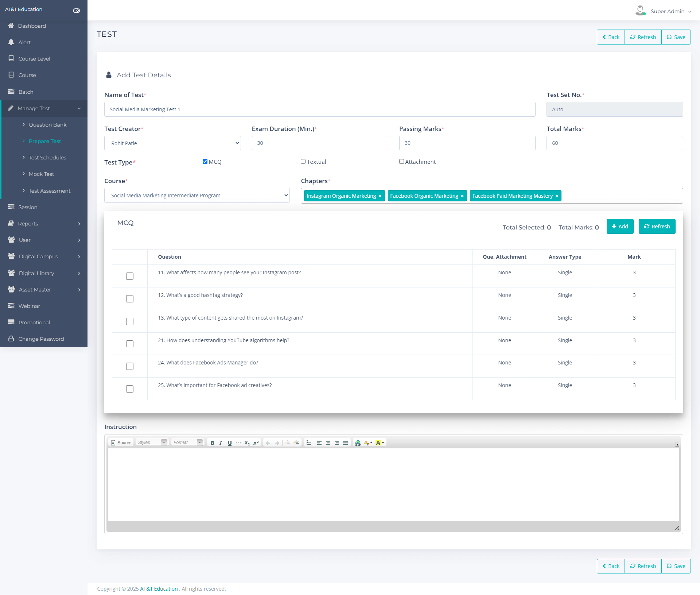700x595 pixels.
Task: Increase indent in editor toolbar
Action: point(297,443)
